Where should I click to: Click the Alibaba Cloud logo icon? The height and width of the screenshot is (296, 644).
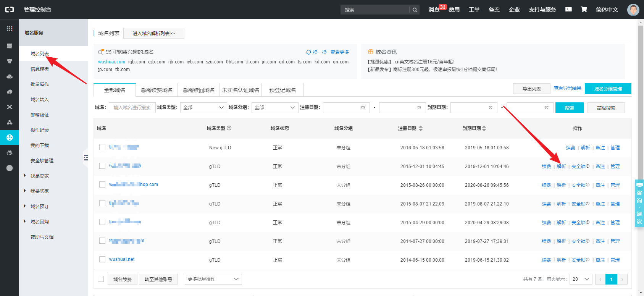(10, 10)
